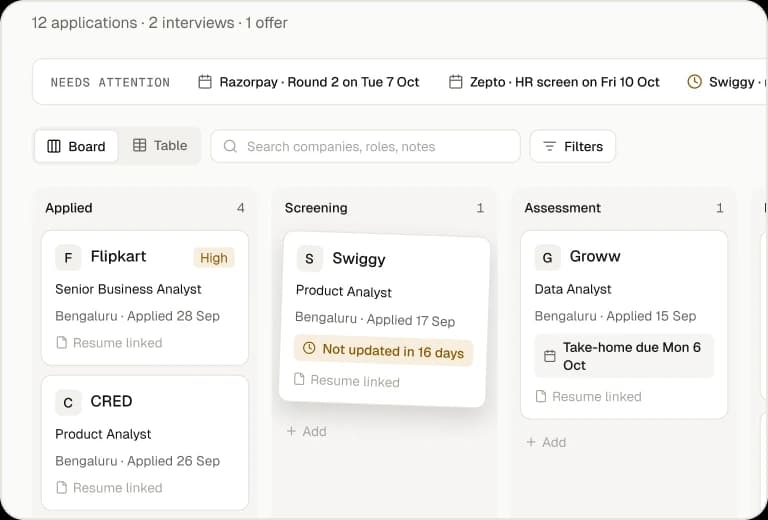Click the Board view columns icon
The image size is (768, 520).
coord(54,146)
